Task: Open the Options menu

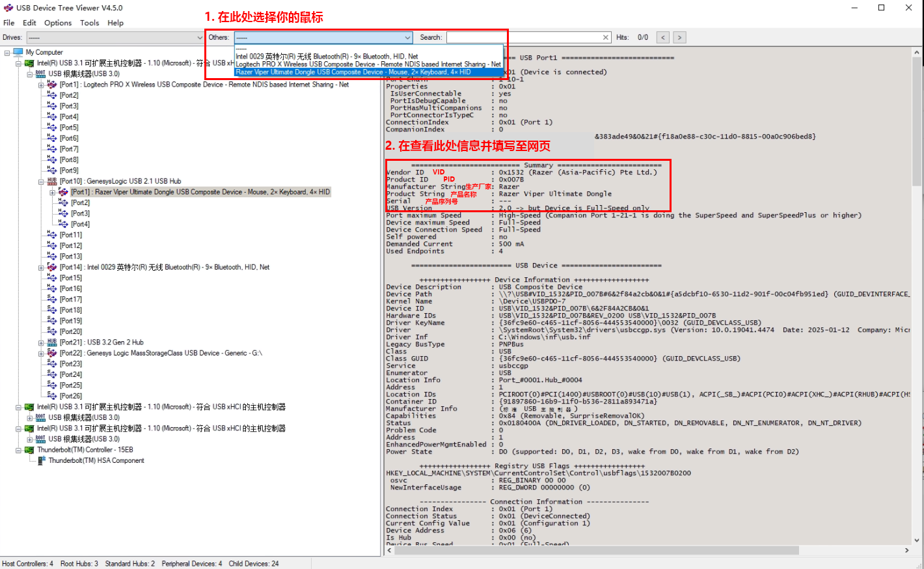Action: (58, 23)
